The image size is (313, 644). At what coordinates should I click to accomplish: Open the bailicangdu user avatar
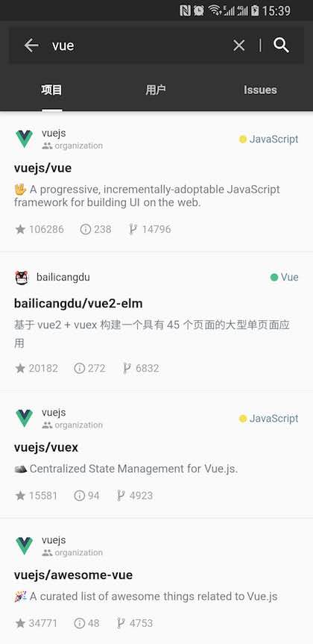click(x=22, y=278)
